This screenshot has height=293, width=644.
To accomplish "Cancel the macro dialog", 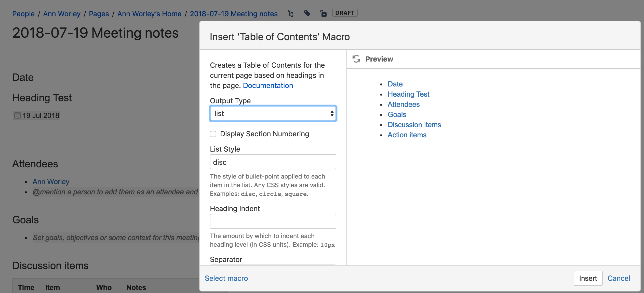I will (619, 278).
